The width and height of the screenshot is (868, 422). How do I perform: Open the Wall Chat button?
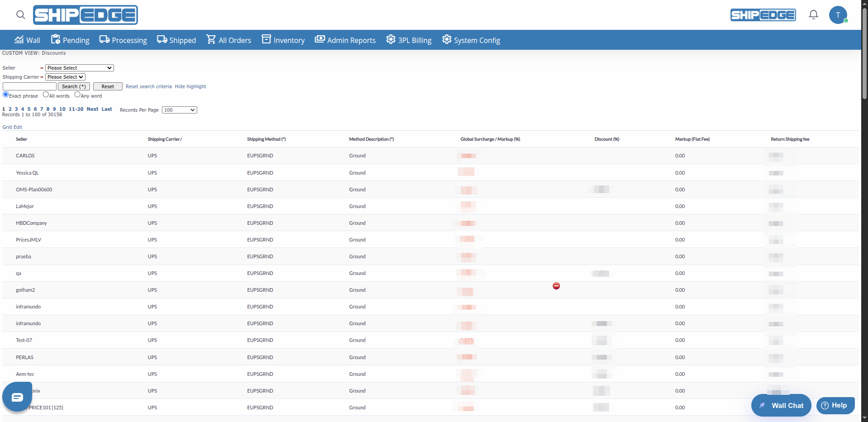click(x=781, y=405)
